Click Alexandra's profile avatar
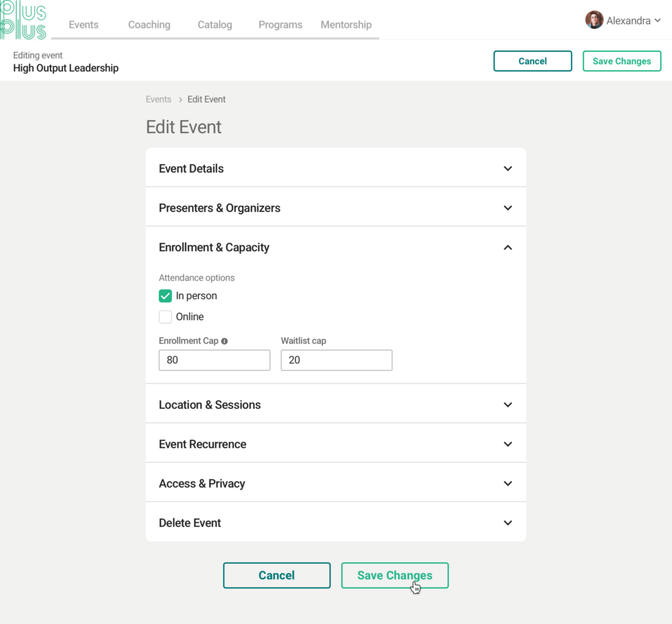The image size is (672, 624). (594, 20)
